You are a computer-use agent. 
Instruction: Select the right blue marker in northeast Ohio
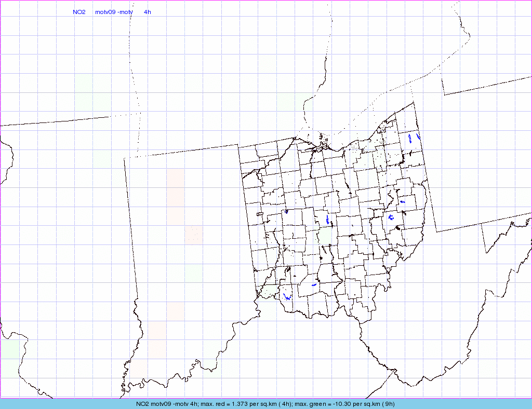point(418,137)
